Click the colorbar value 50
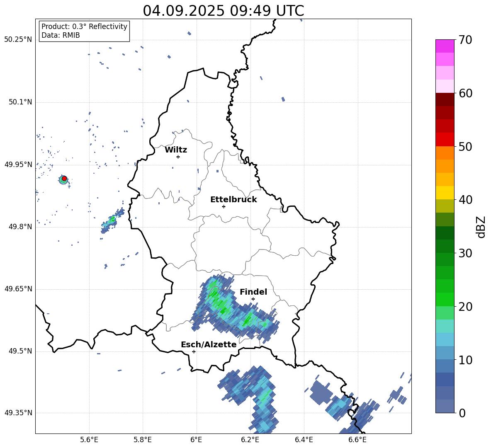The image size is (491, 448). click(x=465, y=147)
